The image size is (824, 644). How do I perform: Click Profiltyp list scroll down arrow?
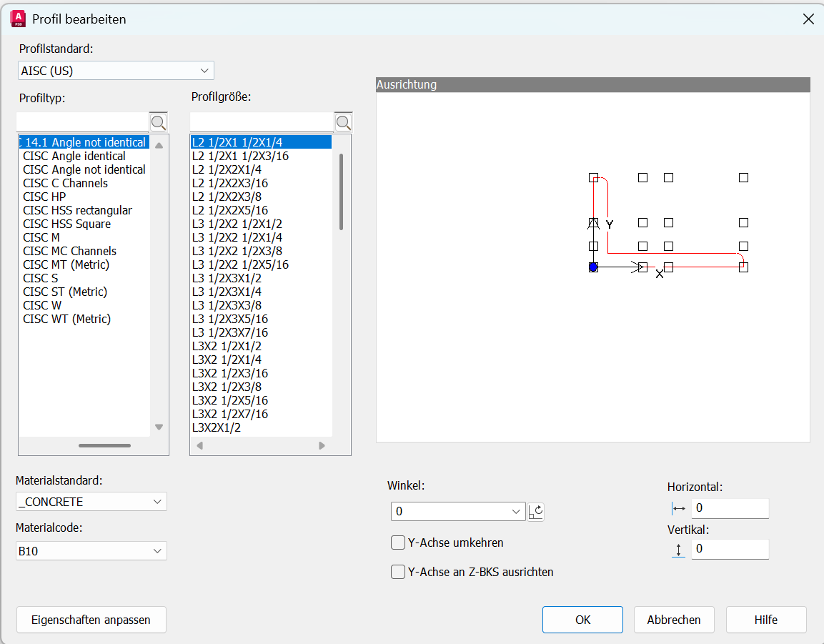click(159, 427)
